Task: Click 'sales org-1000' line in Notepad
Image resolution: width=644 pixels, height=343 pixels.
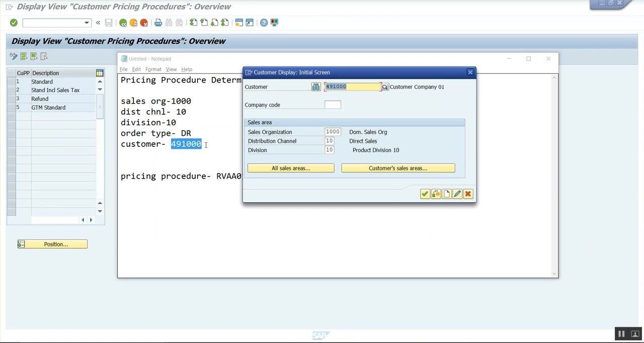Action: pyautogui.click(x=156, y=101)
